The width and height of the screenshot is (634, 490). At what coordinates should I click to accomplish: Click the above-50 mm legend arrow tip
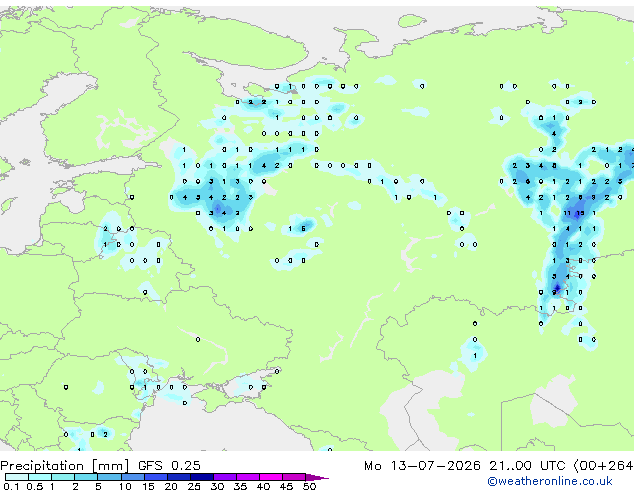coord(317,478)
